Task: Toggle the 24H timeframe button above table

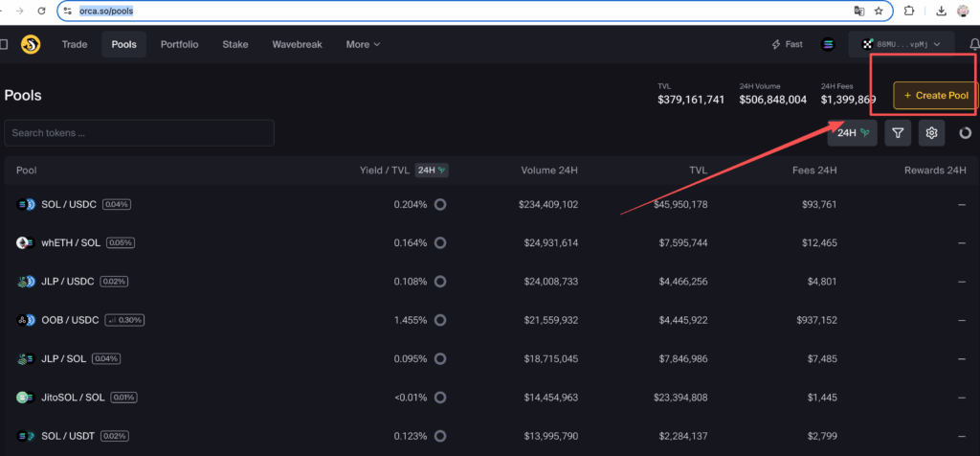Action: [x=852, y=133]
